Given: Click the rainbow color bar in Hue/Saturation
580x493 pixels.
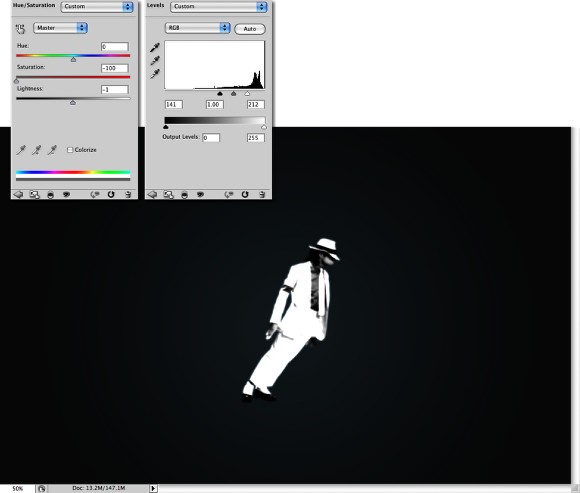Looking at the screenshot, I should click(73, 172).
